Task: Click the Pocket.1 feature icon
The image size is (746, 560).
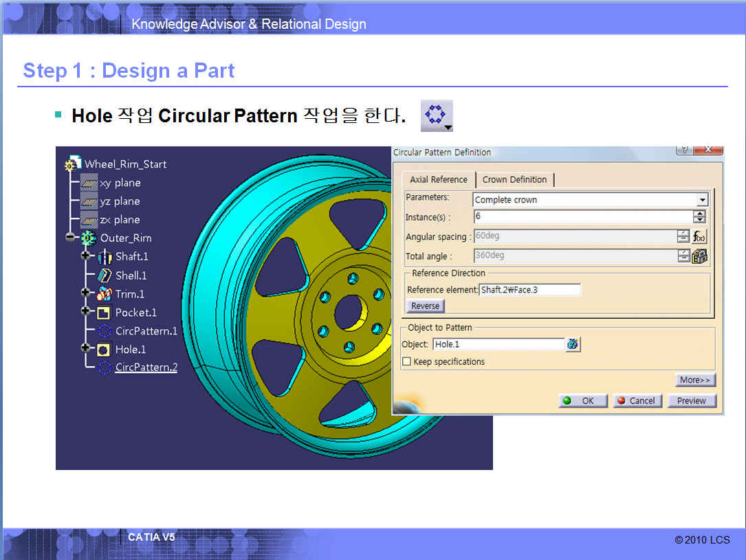Action: click(x=105, y=313)
